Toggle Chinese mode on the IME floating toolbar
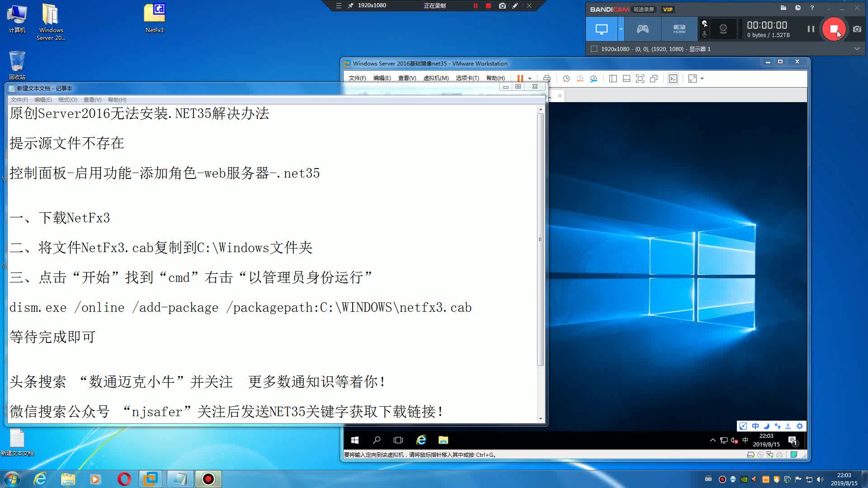 [x=755, y=426]
